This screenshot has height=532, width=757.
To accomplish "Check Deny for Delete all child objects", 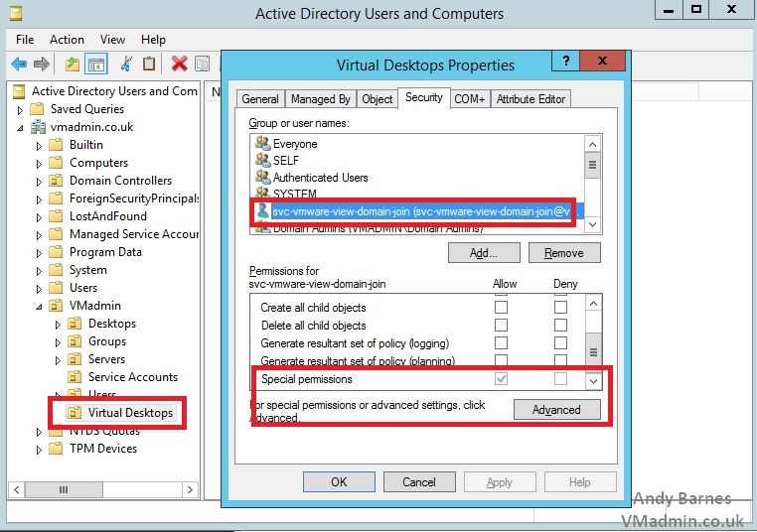I will click(560, 326).
